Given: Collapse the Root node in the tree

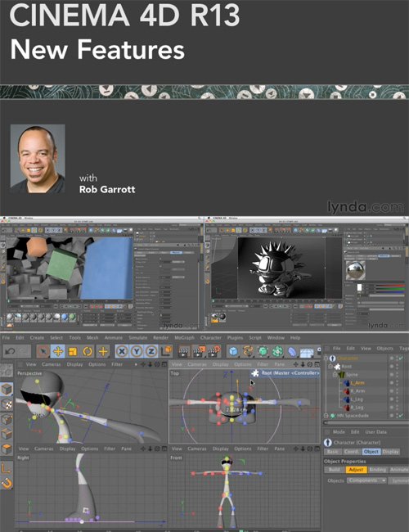Looking at the screenshot, I should click(330, 367).
